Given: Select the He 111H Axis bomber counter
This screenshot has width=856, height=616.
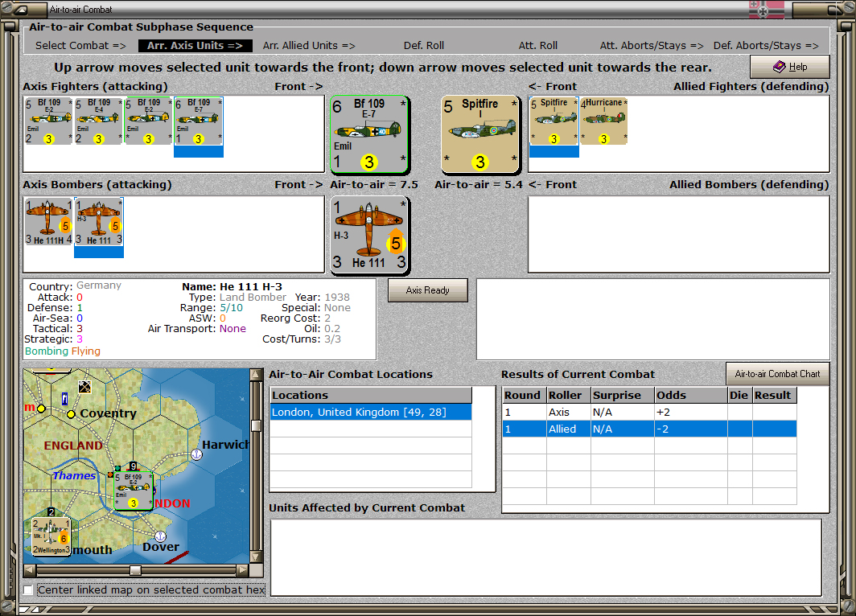Looking at the screenshot, I should pyautogui.click(x=48, y=221).
